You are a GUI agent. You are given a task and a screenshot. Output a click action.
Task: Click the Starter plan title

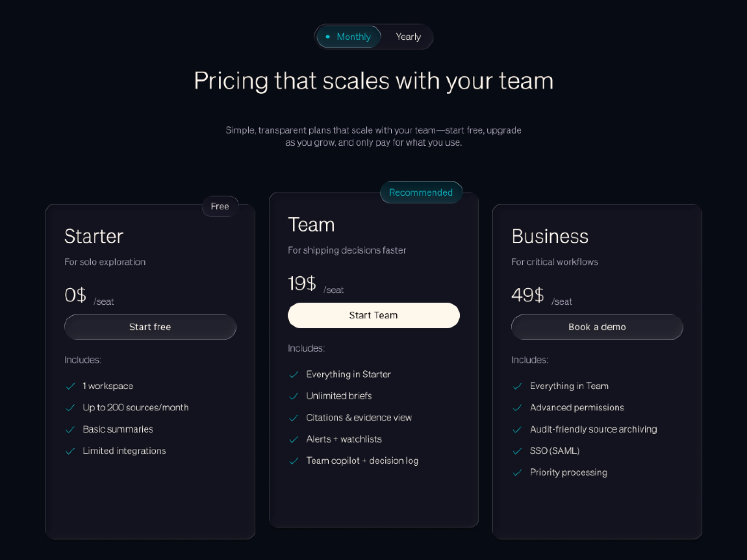(x=94, y=236)
